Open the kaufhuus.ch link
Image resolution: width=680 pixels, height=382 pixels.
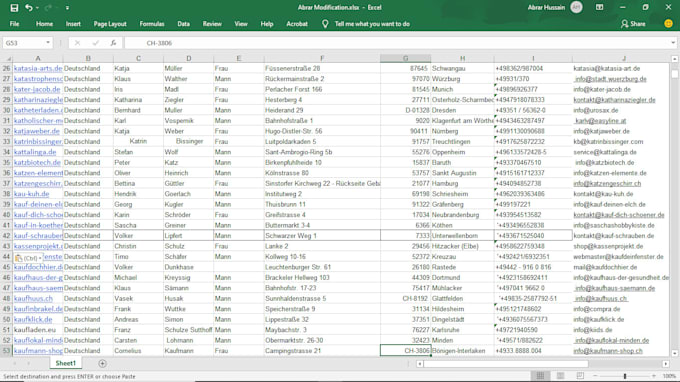click(x=33, y=298)
